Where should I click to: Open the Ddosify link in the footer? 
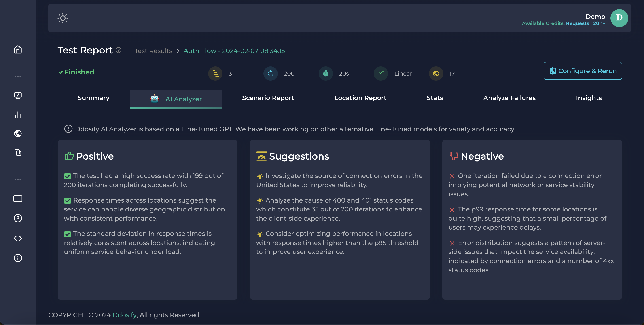tap(125, 315)
